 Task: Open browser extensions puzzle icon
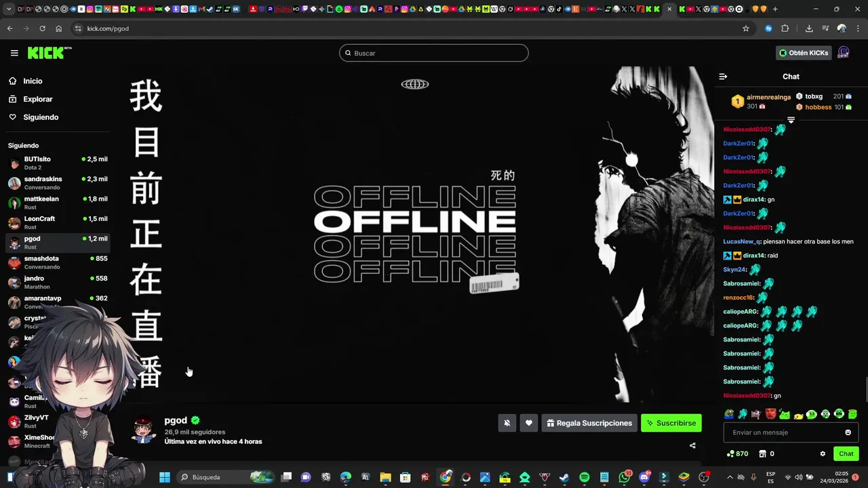pos(785,28)
